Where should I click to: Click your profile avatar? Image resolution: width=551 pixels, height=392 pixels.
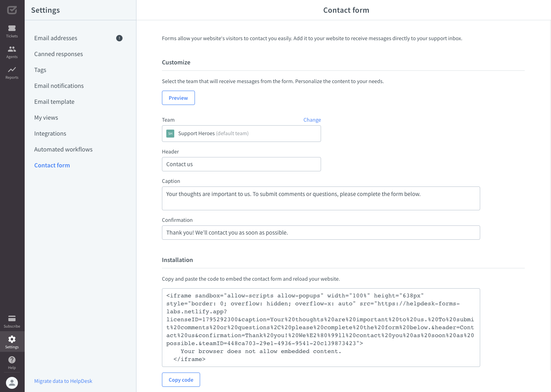click(12, 383)
